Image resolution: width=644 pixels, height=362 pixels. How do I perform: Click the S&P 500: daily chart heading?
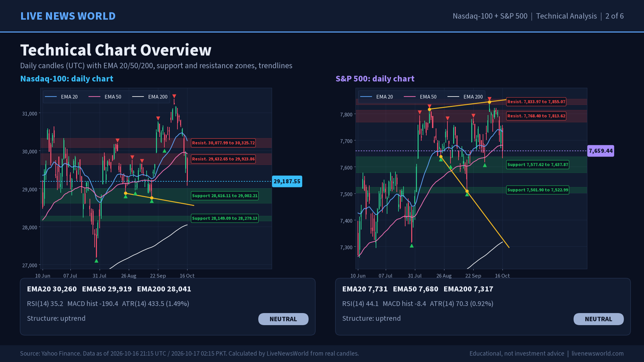click(375, 79)
